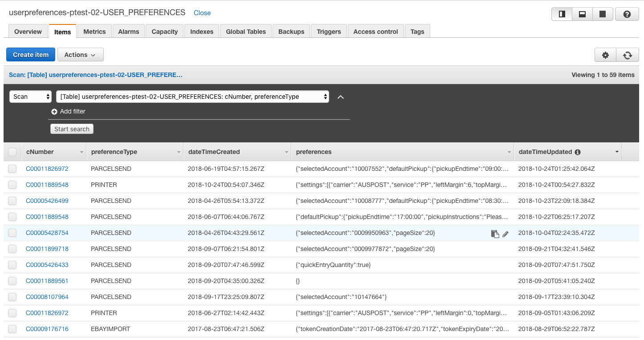Switch to the Overview tab
Viewport: 644px width, 340px height.
coord(28,32)
